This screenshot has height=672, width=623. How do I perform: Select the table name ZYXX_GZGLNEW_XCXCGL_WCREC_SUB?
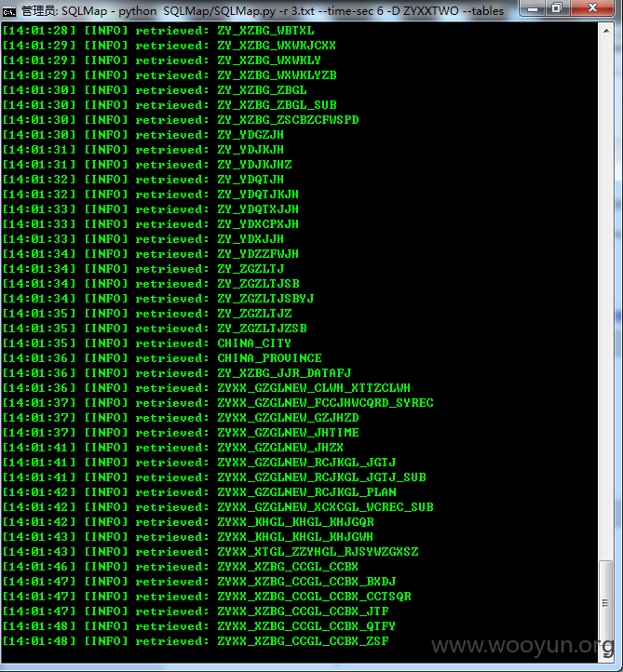tap(325, 507)
